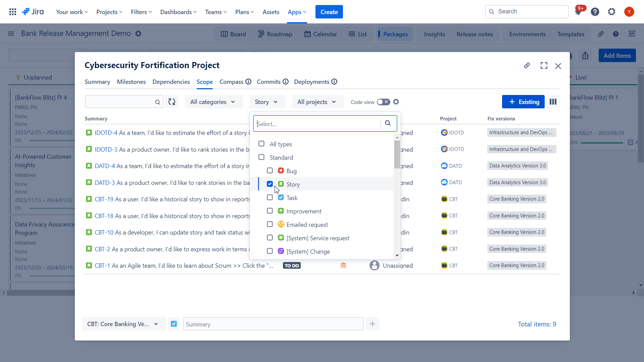Expand dialog to fullscreen
This screenshot has height=362, width=644.
tap(544, 65)
